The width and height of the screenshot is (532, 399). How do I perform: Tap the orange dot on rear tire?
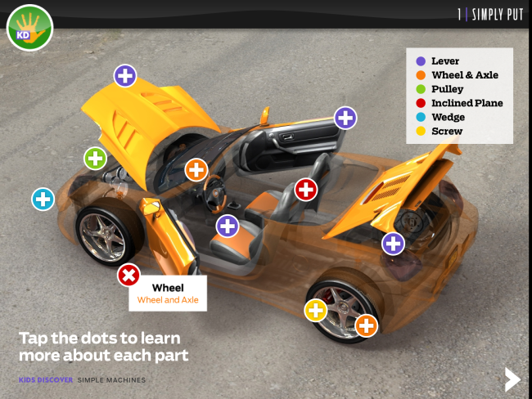point(367,325)
